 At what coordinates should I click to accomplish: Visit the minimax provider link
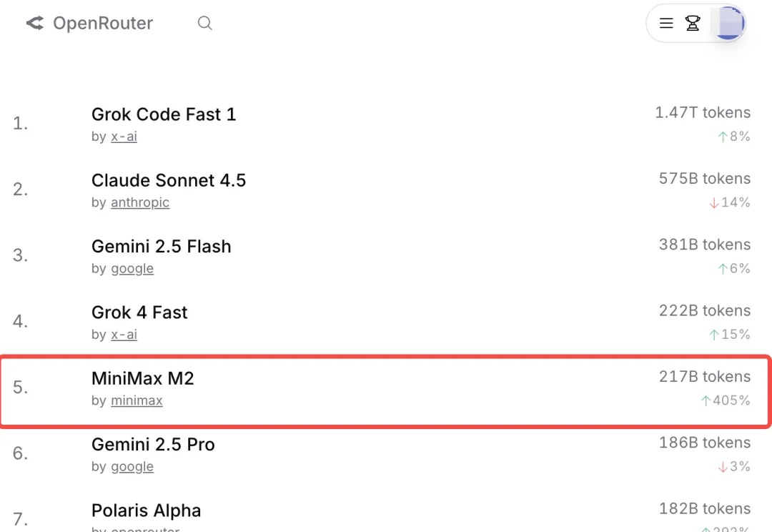[137, 401]
